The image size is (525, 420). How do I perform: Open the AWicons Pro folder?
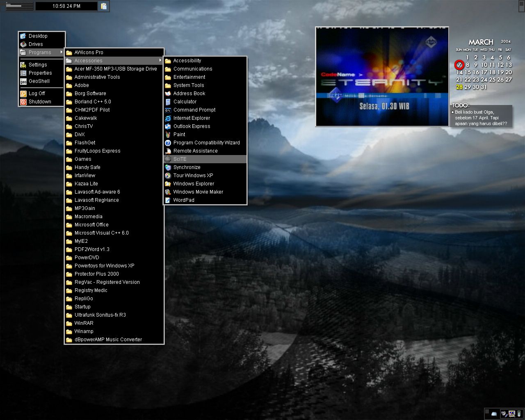tap(114, 52)
